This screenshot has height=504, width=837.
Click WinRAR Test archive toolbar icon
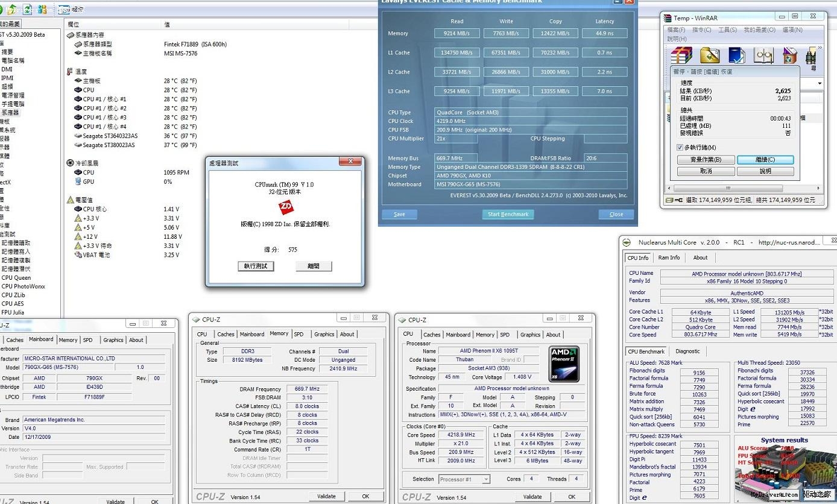(737, 55)
